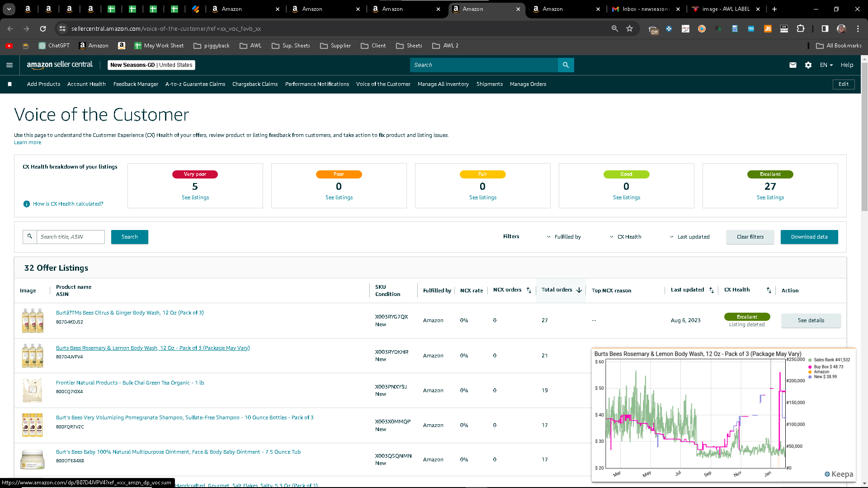This screenshot has height=488, width=868.
Task: Open a new browser tab with plus icon
Action: [x=774, y=9]
